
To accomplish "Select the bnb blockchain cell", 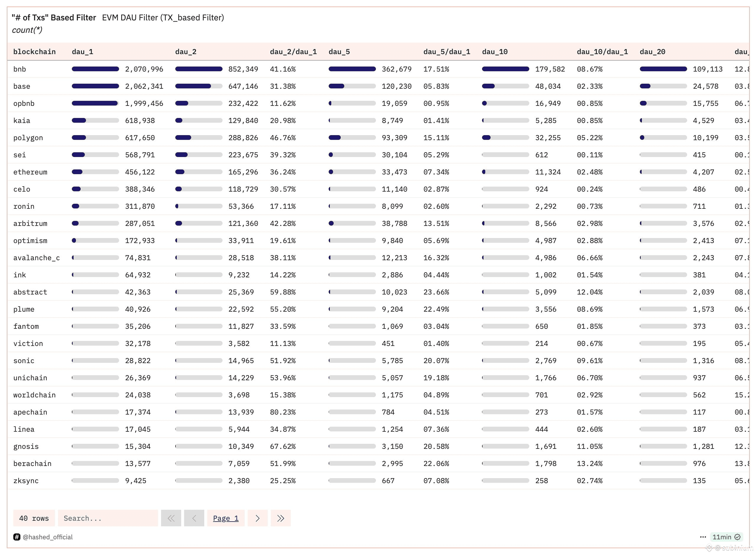I will coord(20,69).
